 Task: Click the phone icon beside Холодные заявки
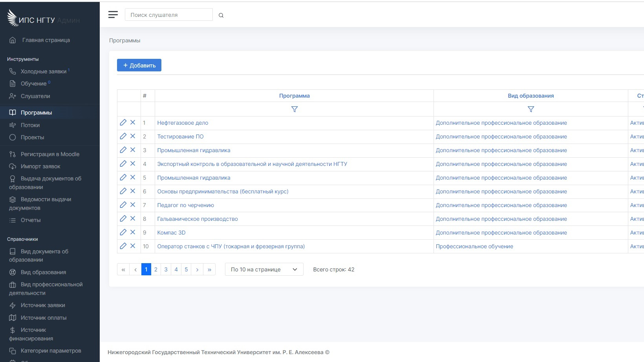pos(13,71)
